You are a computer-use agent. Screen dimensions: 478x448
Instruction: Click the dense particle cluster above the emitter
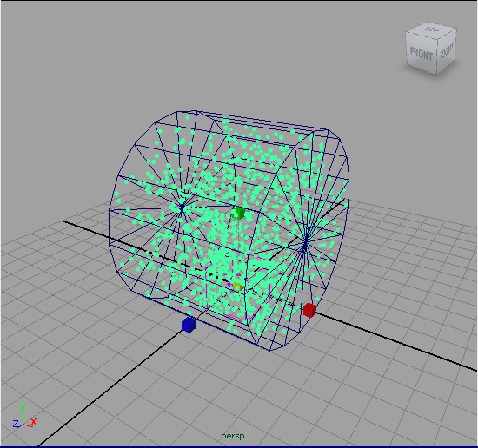click(x=221, y=259)
